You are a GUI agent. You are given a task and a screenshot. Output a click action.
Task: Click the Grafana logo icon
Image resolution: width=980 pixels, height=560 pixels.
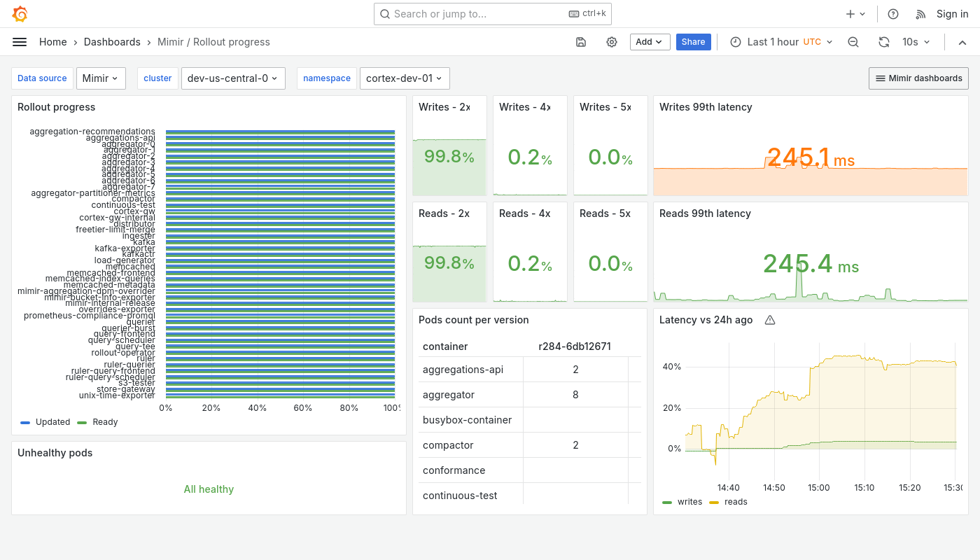tap(19, 13)
